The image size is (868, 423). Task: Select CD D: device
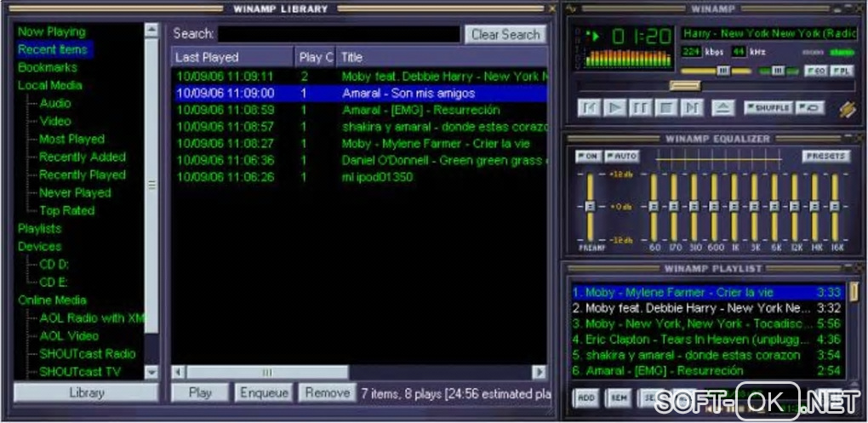54,264
